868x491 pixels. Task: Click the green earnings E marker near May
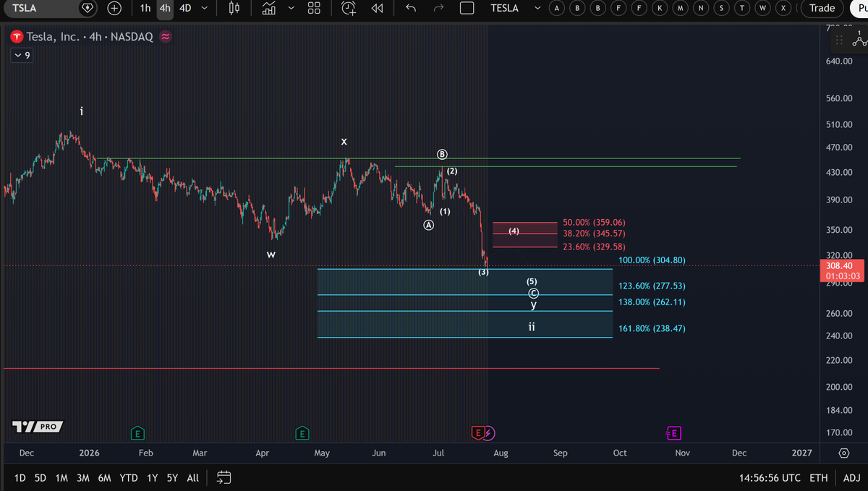tap(302, 433)
